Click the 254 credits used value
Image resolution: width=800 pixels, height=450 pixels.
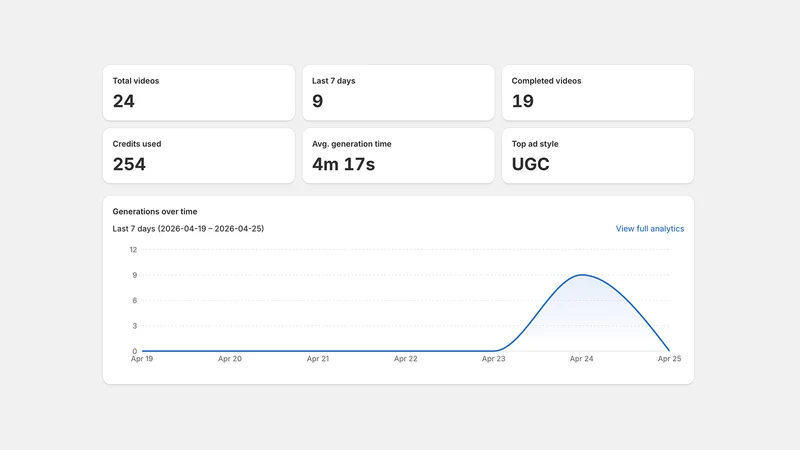pyautogui.click(x=129, y=164)
